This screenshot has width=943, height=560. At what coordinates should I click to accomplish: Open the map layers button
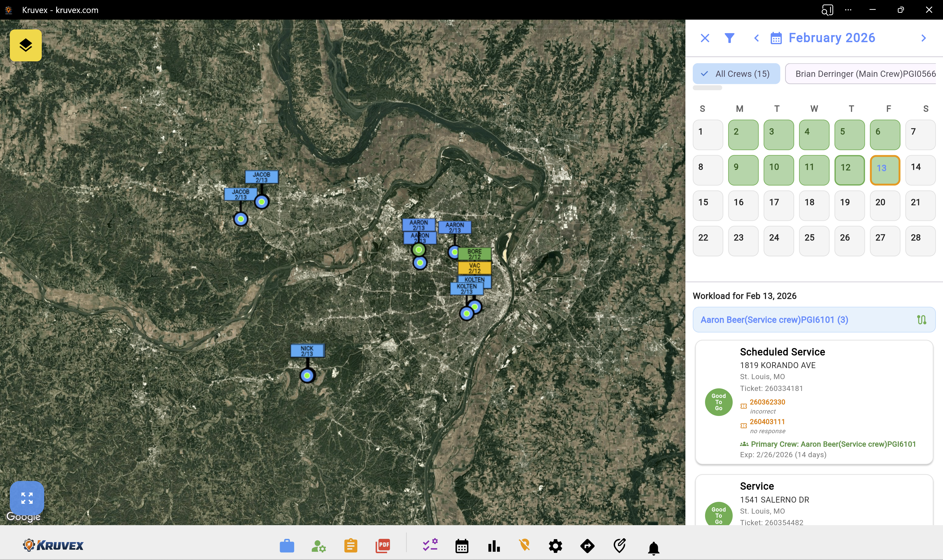point(26,45)
